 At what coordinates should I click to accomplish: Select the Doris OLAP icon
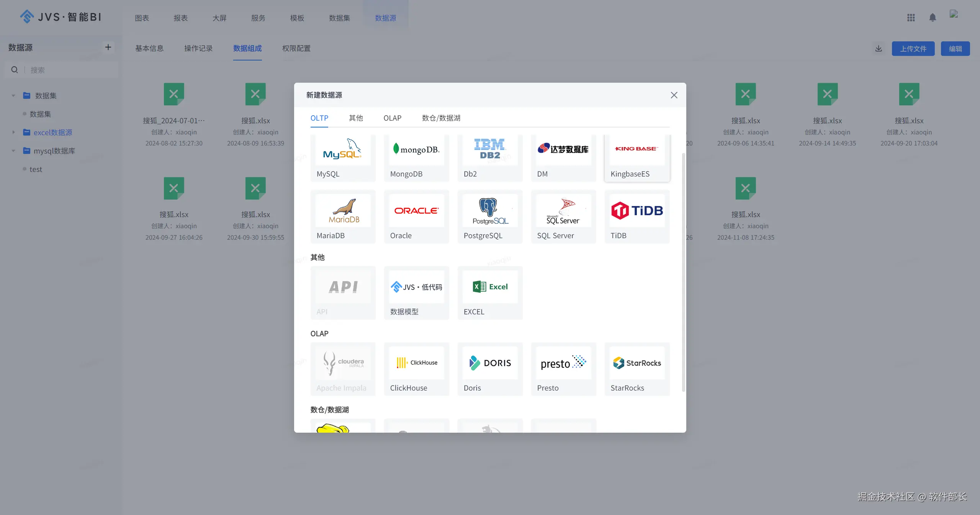pyautogui.click(x=490, y=363)
